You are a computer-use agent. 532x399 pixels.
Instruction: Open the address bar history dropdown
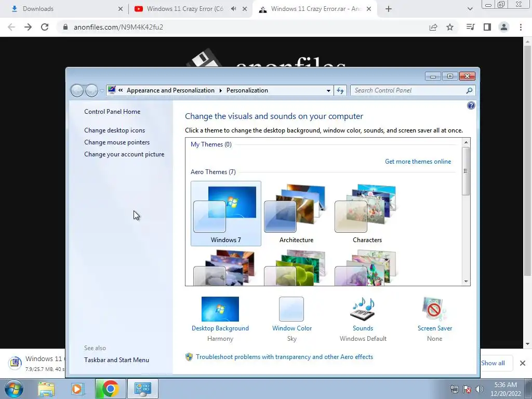[328, 90]
